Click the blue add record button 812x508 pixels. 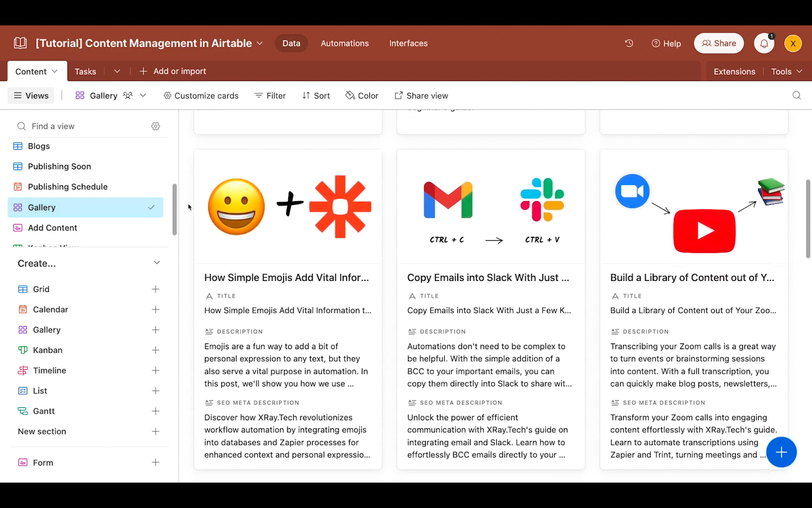781,452
